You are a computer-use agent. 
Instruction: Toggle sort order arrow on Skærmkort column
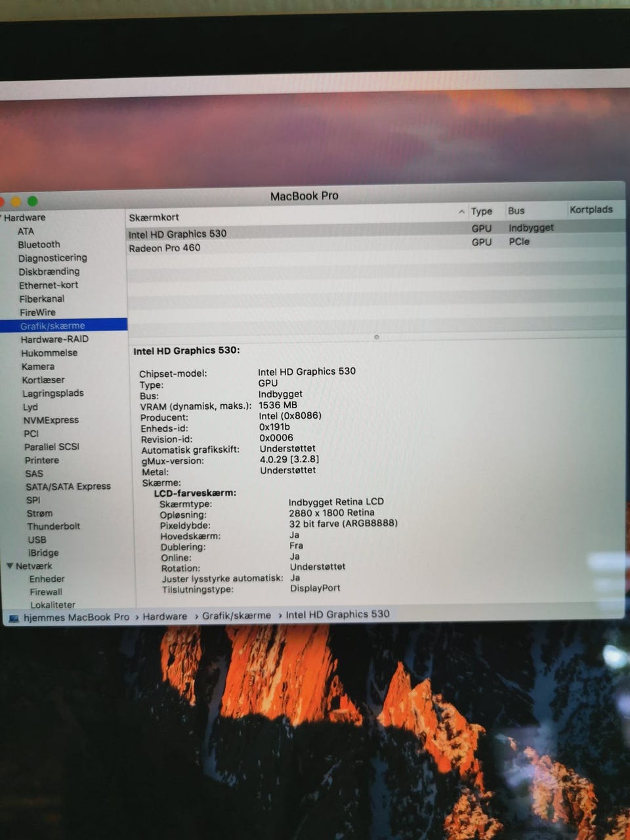461,211
